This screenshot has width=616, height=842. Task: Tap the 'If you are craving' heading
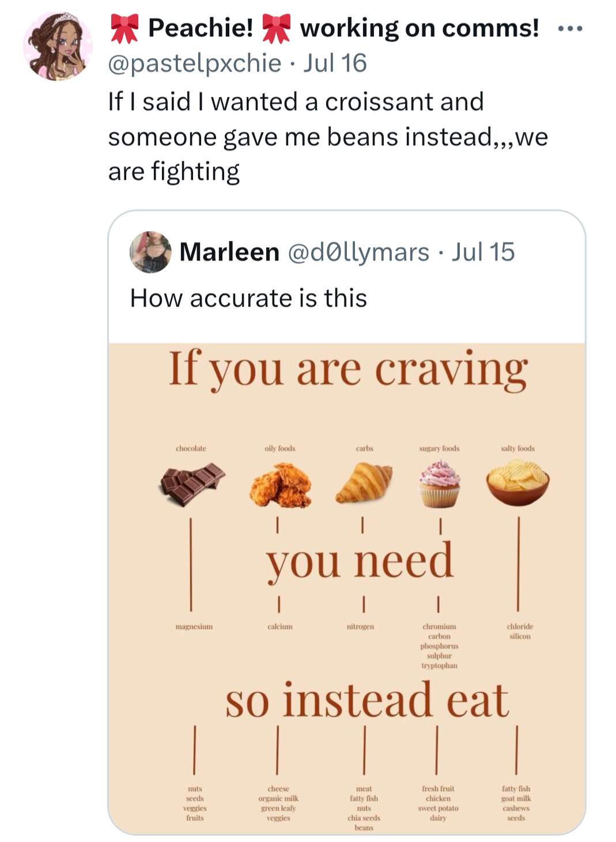[x=348, y=370]
